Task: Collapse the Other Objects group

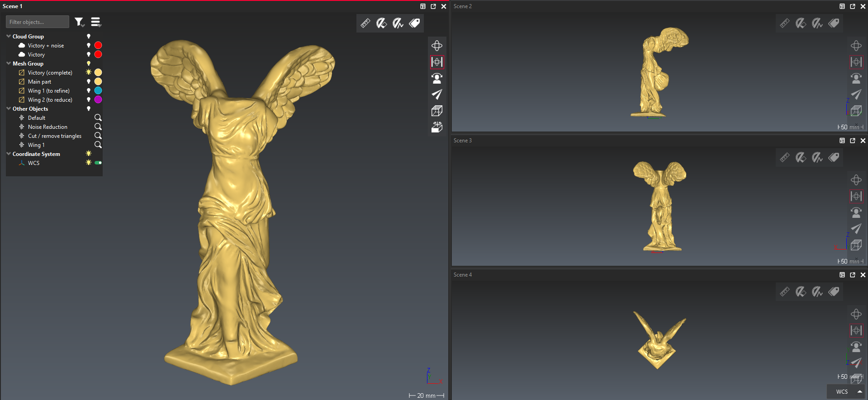Action: [x=9, y=108]
